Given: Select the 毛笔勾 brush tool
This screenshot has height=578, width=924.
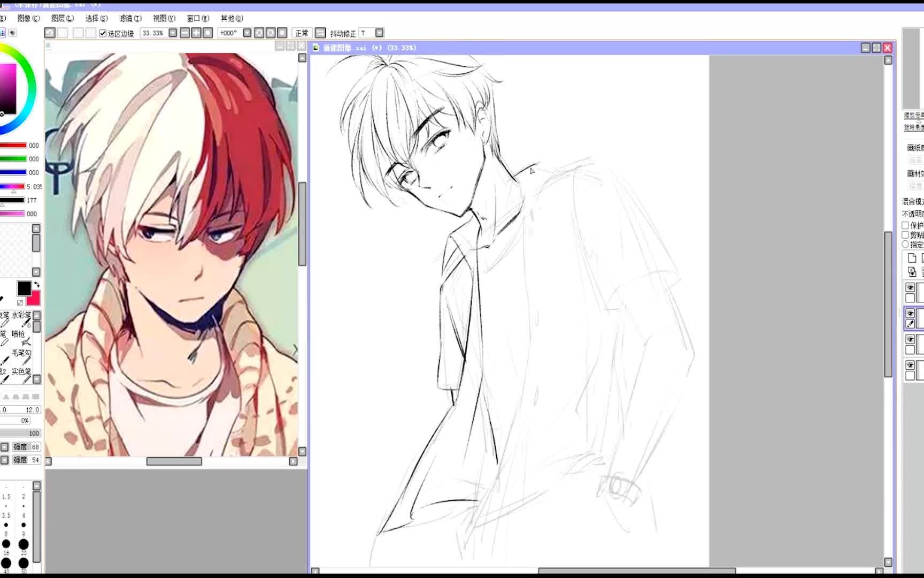Looking at the screenshot, I should 21,356.
